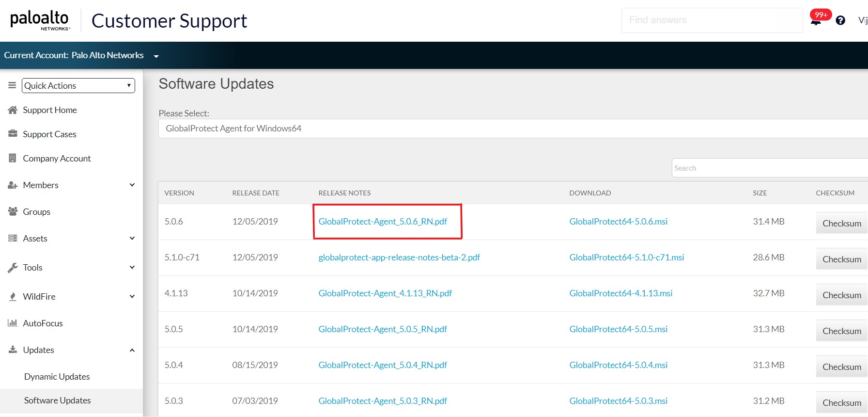The image size is (868, 417).
Task: Open the Members menu label
Action: coord(41,185)
